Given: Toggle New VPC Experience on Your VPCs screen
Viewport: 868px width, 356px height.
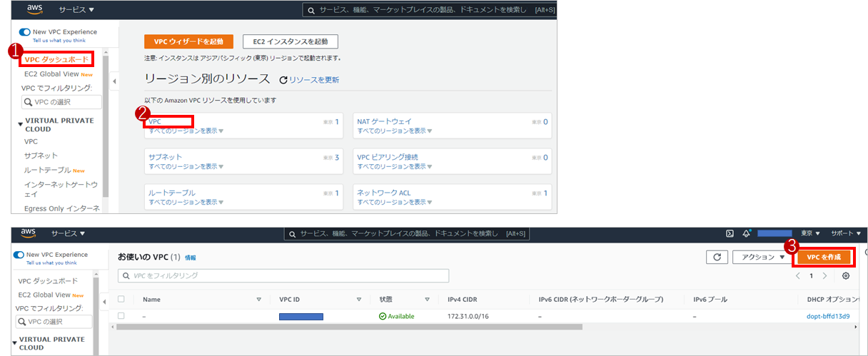Looking at the screenshot, I should click(x=19, y=255).
